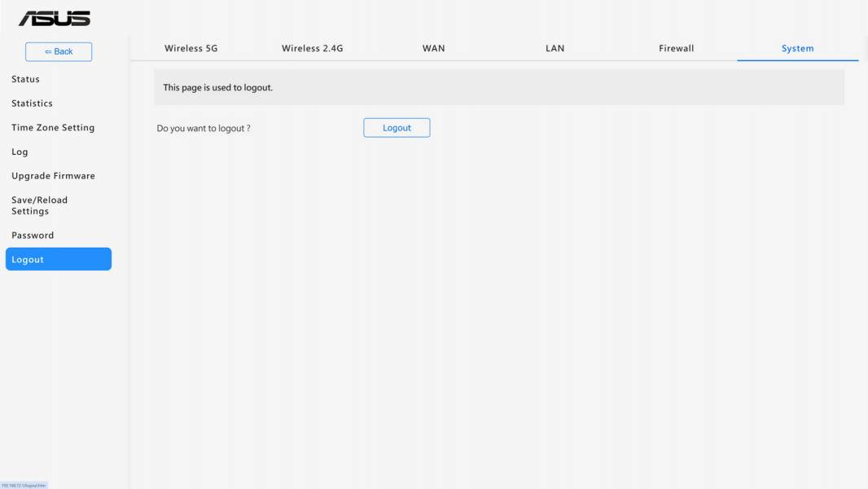Switch to the Wireless 5G tab
This screenshot has width=868, height=489.
191,48
